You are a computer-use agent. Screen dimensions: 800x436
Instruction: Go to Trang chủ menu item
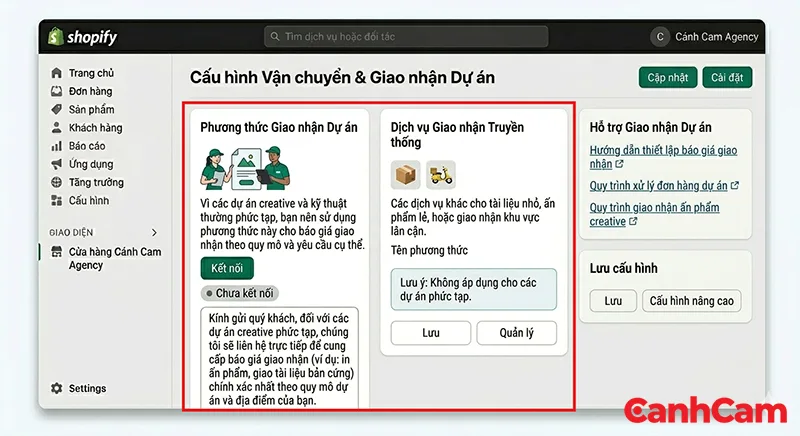coord(91,73)
